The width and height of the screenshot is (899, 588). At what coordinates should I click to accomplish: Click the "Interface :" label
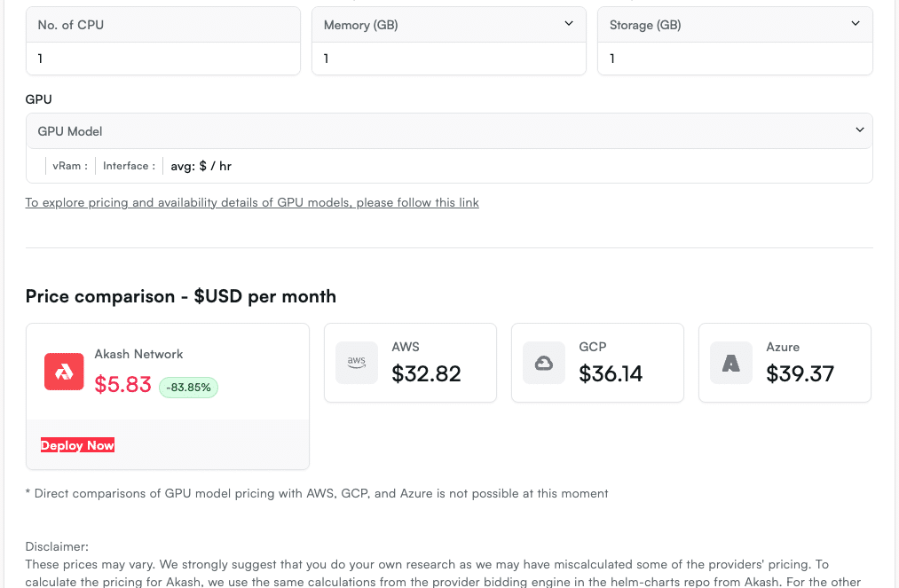129,166
